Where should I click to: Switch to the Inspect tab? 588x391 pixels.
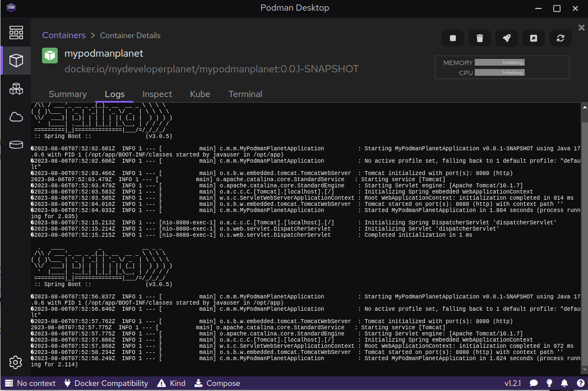(x=157, y=94)
